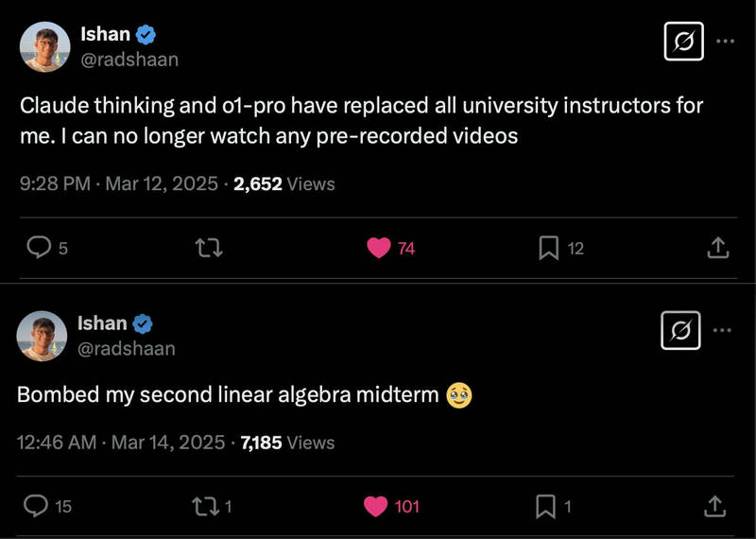756x539 pixels.
Task: Bookmark the tweet with 12 bookmarks
Action: pyautogui.click(x=549, y=248)
